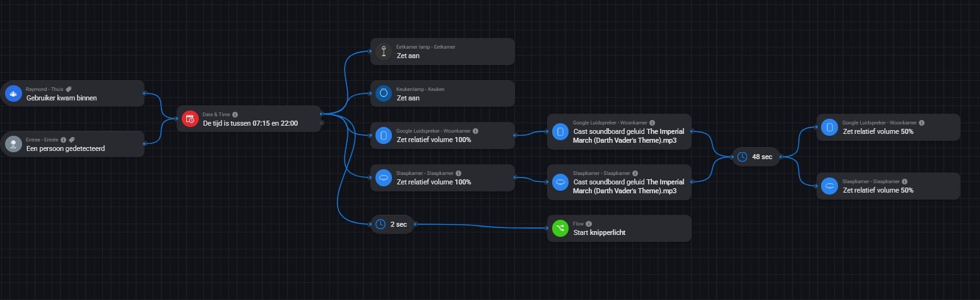
Task: Click speaker icon on Google Luidspreker Cast soundboard card
Action: click(560, 131)
